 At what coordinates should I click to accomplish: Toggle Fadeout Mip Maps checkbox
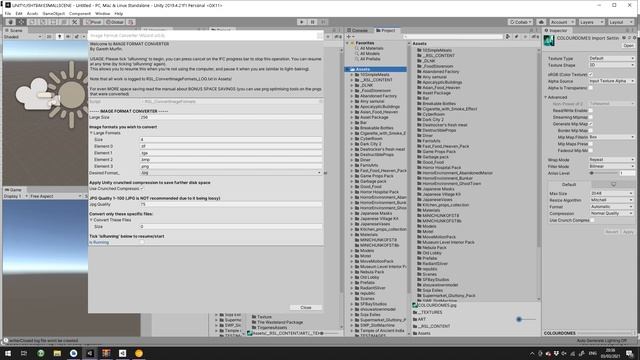[591, 150]
